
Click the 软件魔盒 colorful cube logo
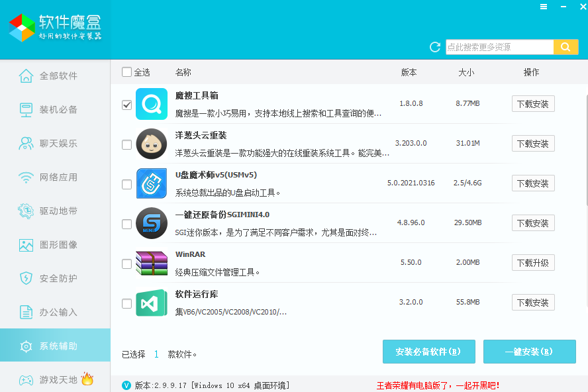tap(22, 27)
